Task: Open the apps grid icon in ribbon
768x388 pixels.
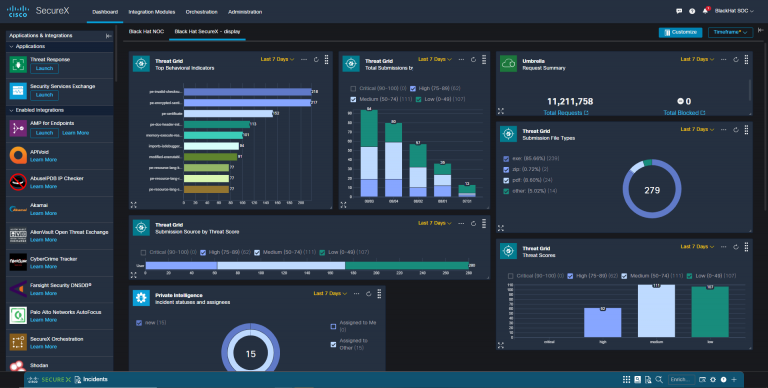Action: [x=626, y=380]
